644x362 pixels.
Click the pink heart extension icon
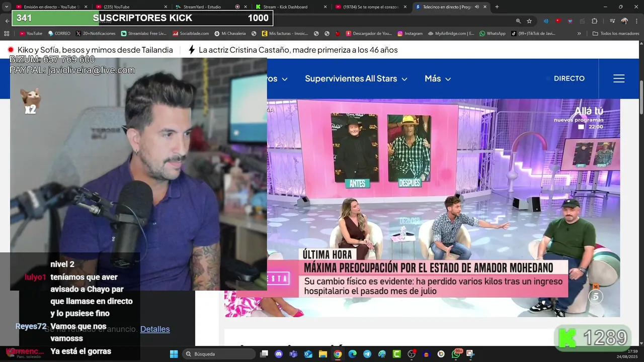pos(570,21)
